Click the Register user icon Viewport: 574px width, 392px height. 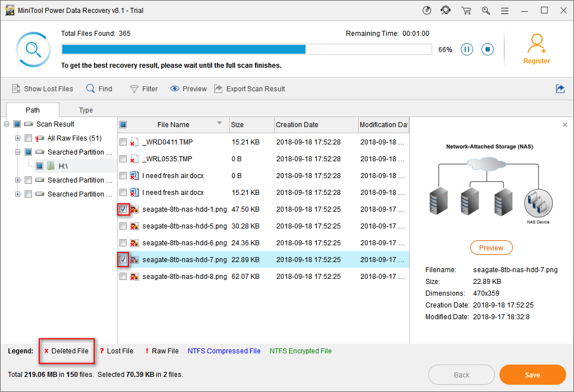536,44
